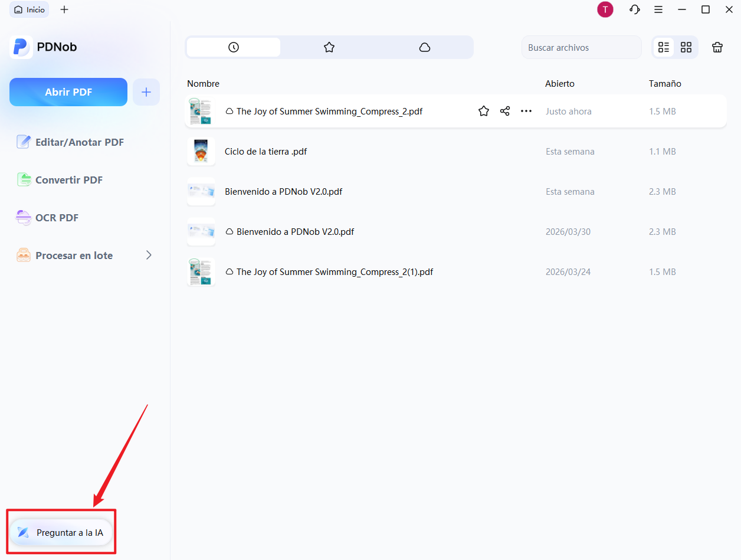Open Convertir PDF tool
The image size is (741, 560).
60,180
